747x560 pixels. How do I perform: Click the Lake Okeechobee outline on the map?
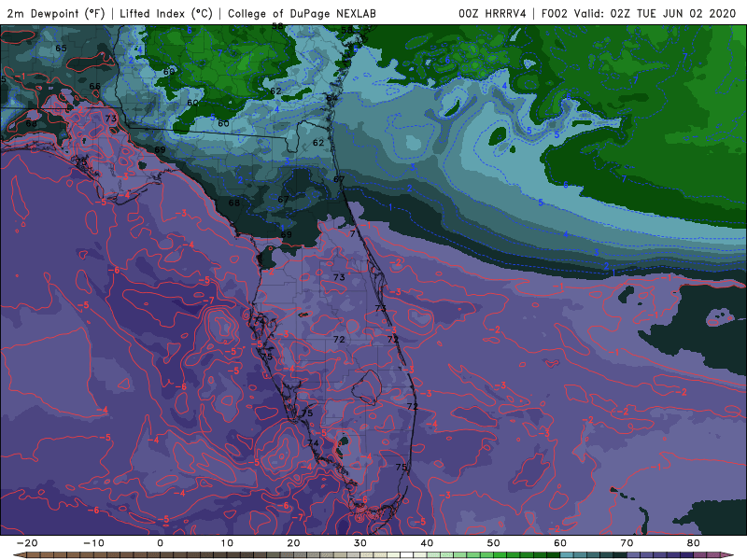tap(367, 387)
